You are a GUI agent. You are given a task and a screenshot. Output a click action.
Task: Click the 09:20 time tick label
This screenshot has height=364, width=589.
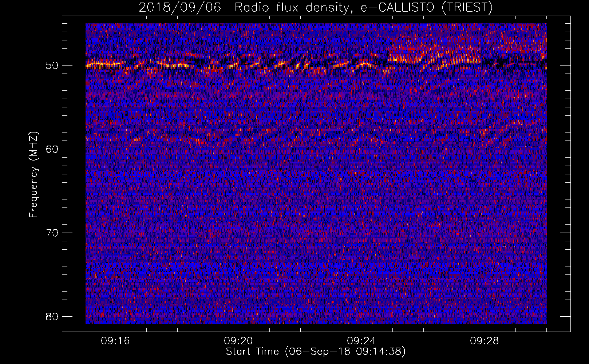[x=238, y=341]
